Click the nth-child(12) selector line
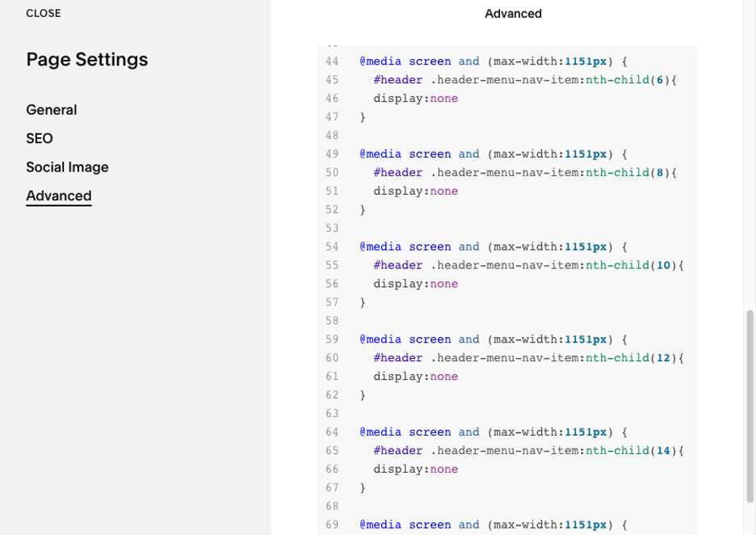The height and width of the screenshot is (535, 756). 528,358
